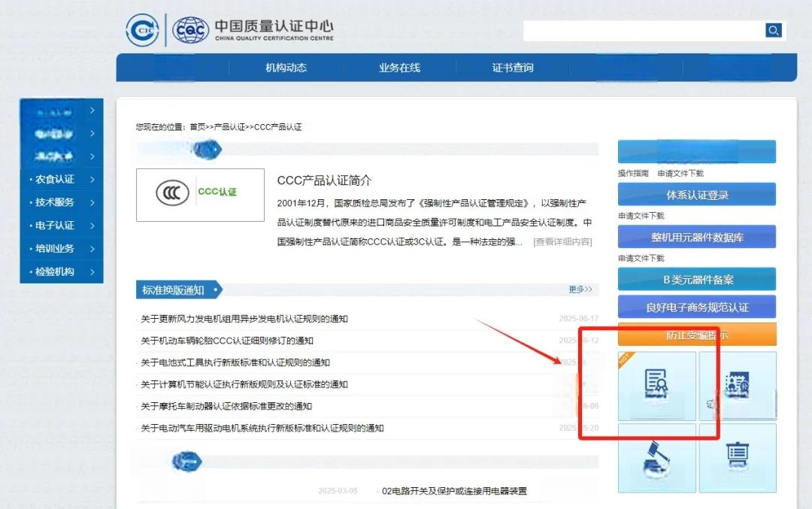
Task: Go to 首页 in the breadcrumb
Action: tap(197, 127)
